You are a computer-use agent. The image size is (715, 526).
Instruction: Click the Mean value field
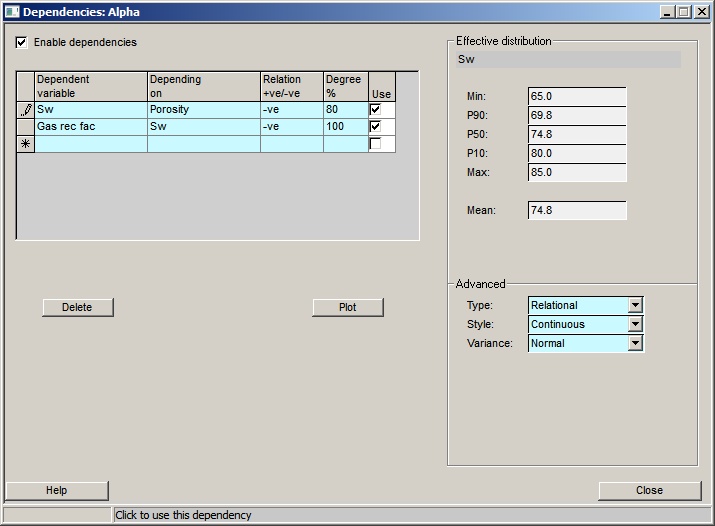point(576,211)
